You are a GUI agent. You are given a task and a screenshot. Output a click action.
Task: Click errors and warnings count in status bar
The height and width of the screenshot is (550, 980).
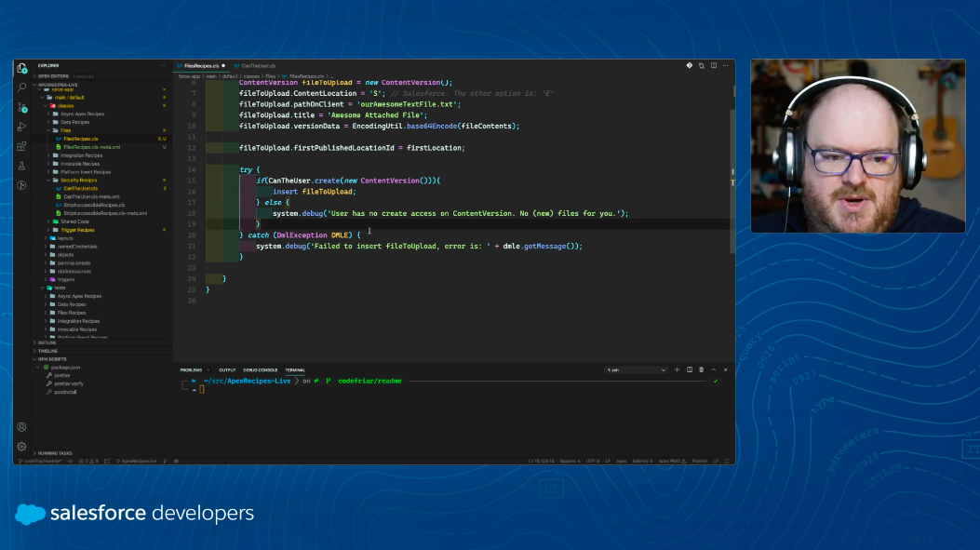(x=88, y=462)
